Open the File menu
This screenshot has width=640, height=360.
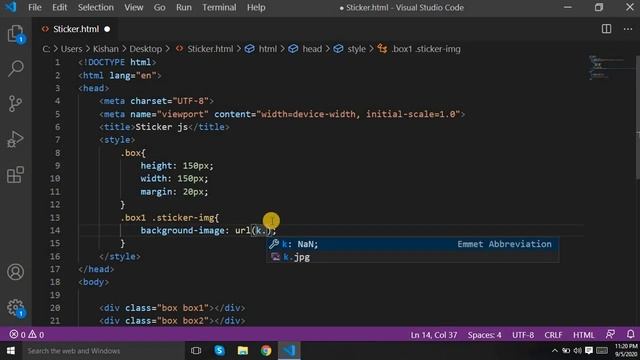click(35, 7)
